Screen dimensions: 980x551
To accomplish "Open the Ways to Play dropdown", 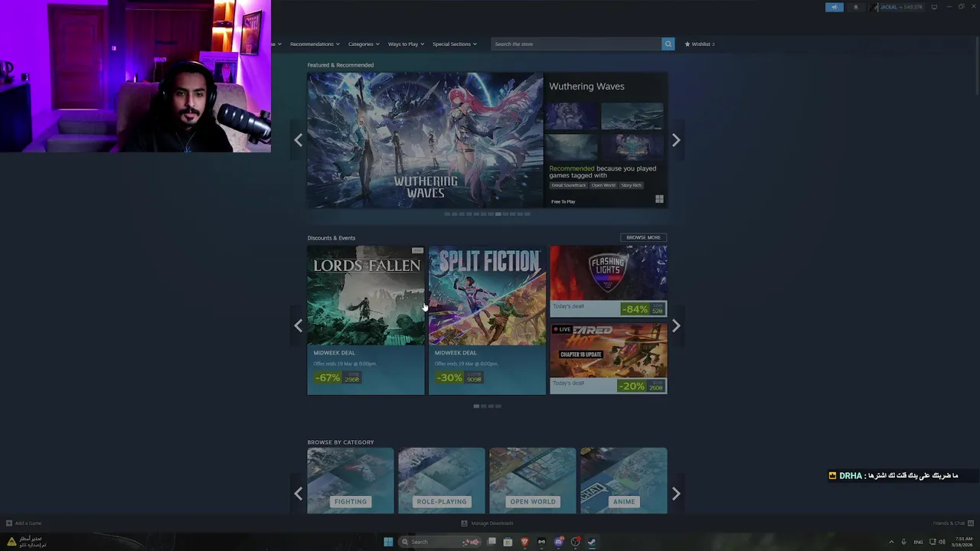I will tap(405, 44).
